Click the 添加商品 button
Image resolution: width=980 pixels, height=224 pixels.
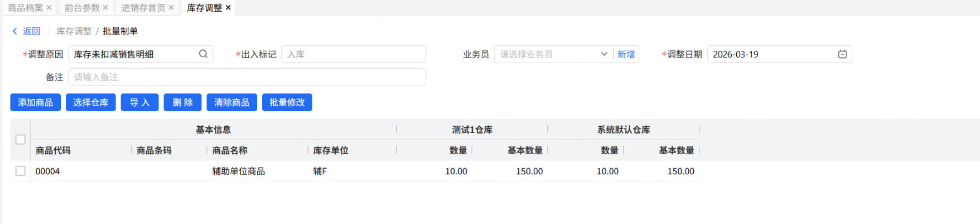coord(35,103)
